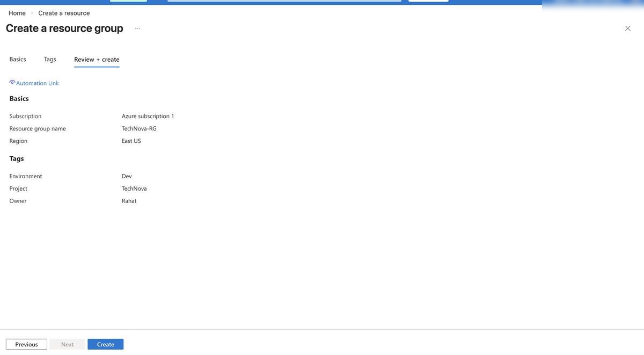Click the Basics section heading

click(x=19, y=99)
